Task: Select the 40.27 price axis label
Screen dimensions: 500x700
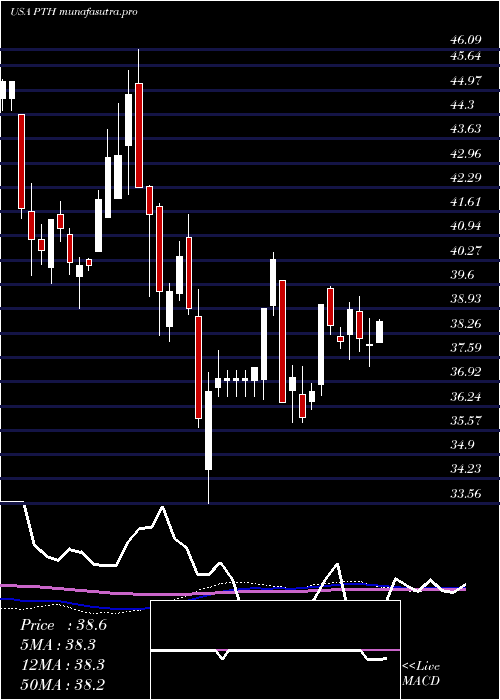Action: click(x=465, y=251)
